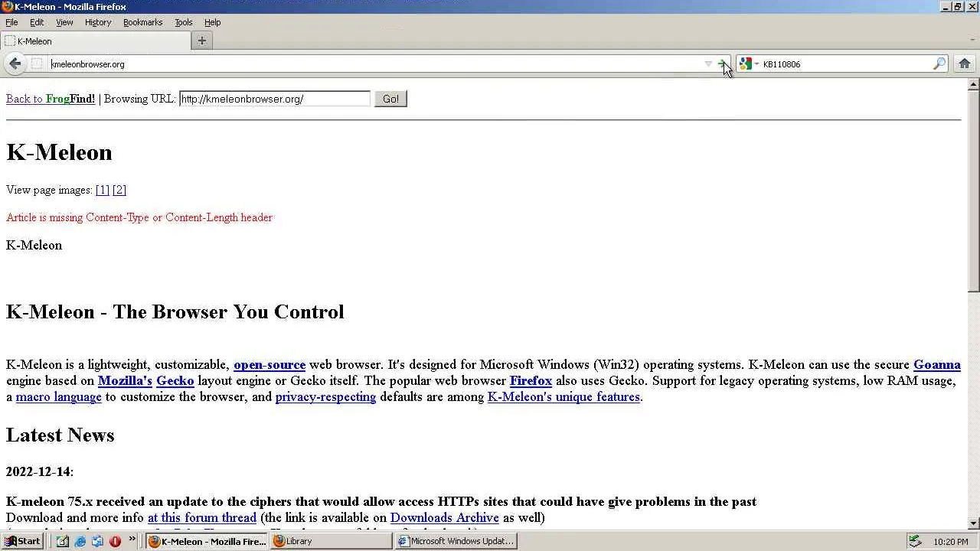
Task: Visit the Mozilla's link
Action: (x=126, y=381)
